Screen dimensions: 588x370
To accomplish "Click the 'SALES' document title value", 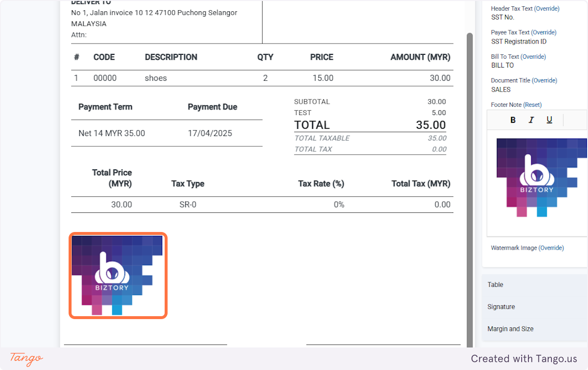I will pyautogui.click(x=501, y=90).
